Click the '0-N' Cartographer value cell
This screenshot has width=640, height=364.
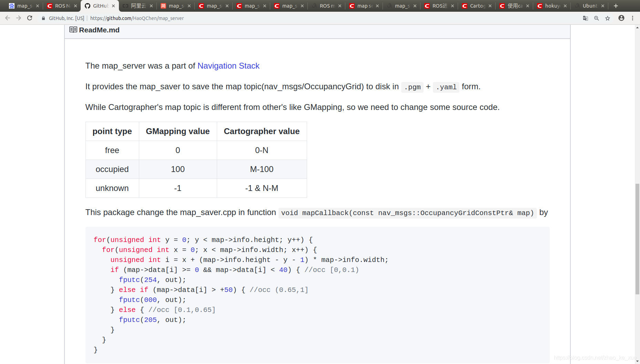262,150
